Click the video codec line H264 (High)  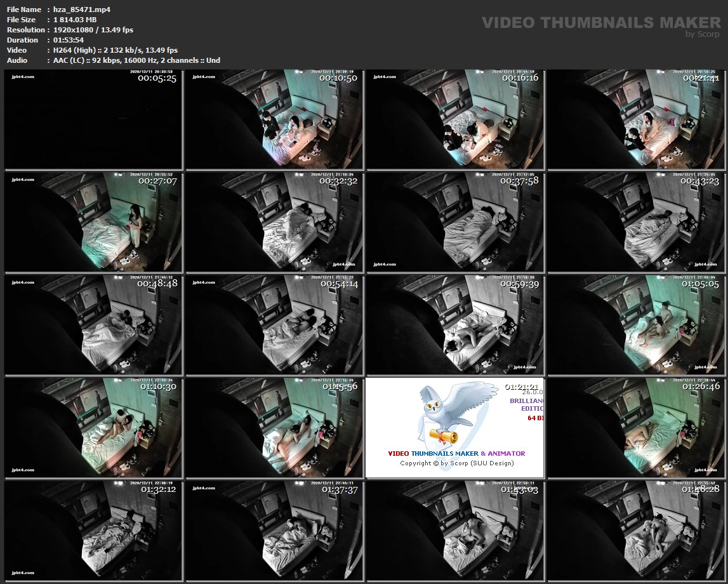point(115,50)
